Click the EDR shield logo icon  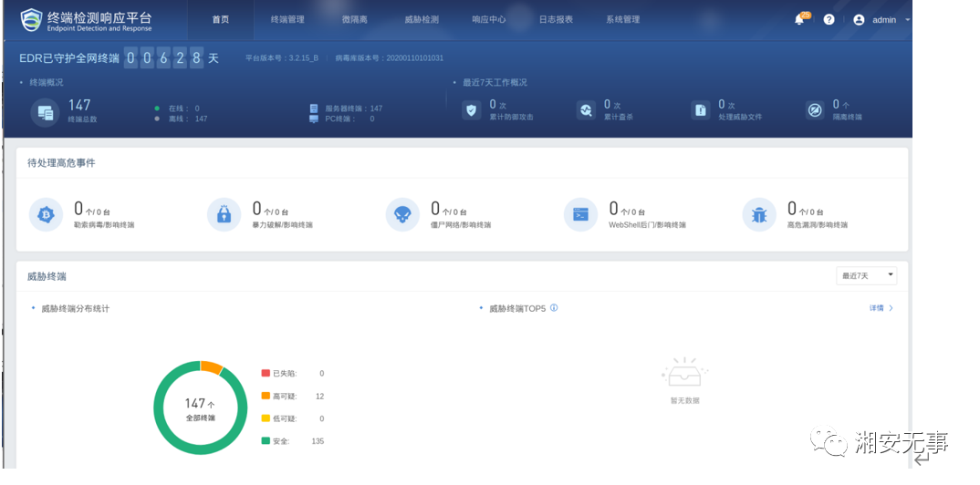(29, 20)
